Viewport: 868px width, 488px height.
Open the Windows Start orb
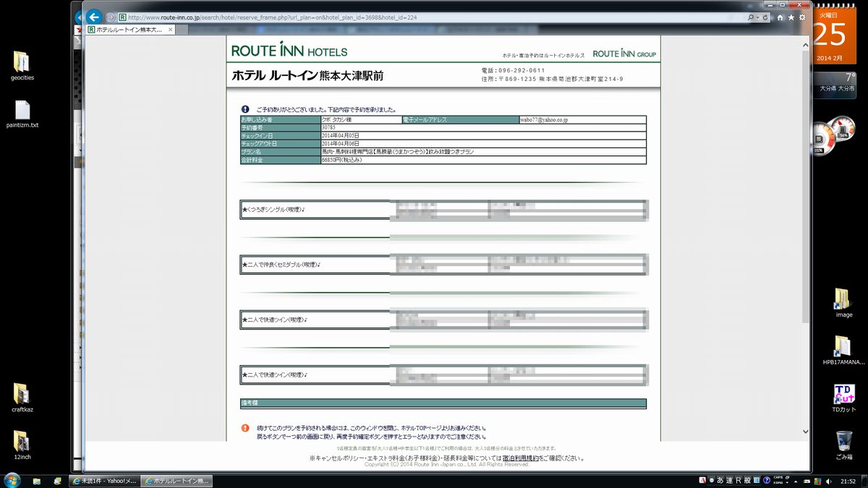12,481
